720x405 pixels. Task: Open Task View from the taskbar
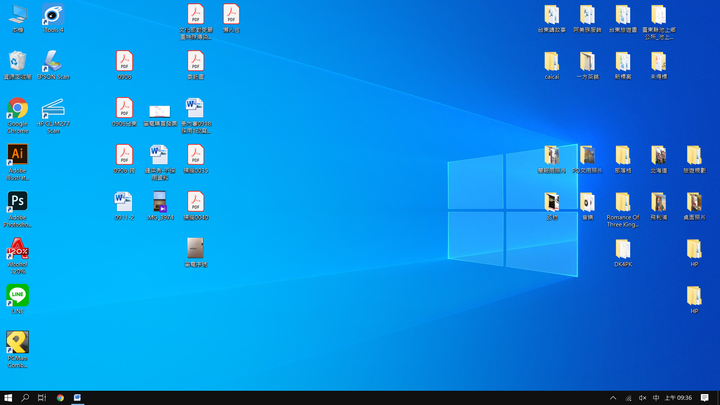coord(42,398)
